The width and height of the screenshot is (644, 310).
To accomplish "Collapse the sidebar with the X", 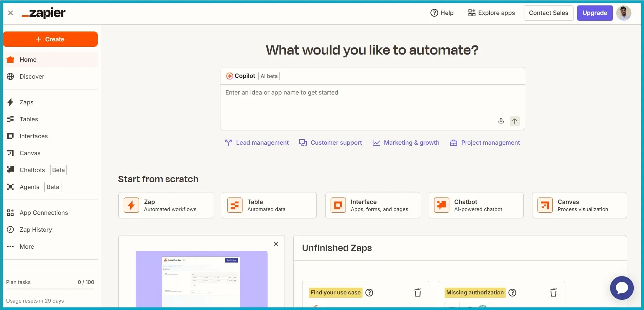I will 10,13.
